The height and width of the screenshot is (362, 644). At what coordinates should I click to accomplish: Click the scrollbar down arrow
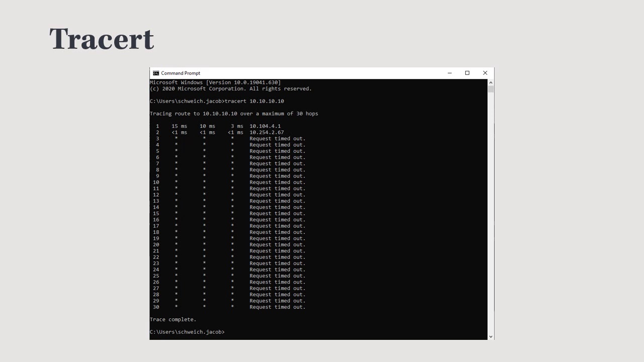pyautogui.click(x=491, y=336)
